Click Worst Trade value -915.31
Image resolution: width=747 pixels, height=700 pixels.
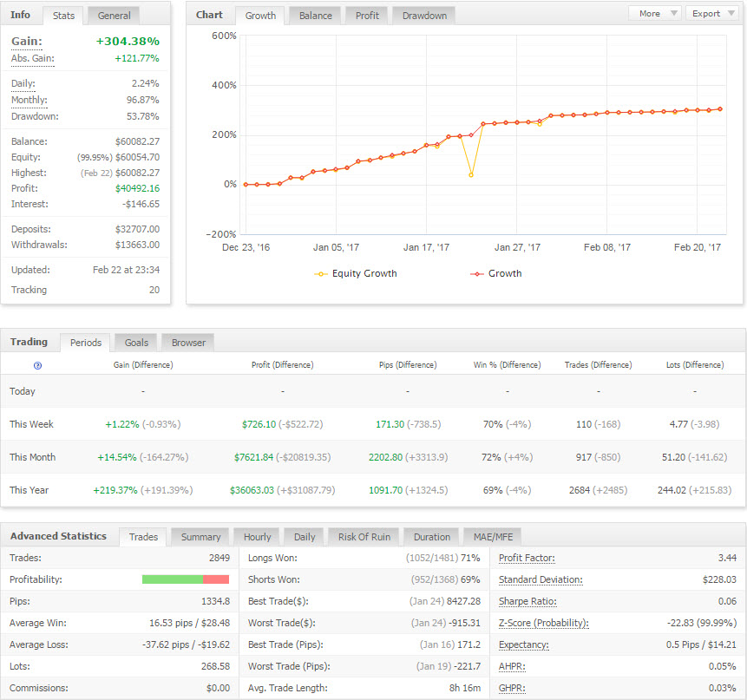[464, 623]
